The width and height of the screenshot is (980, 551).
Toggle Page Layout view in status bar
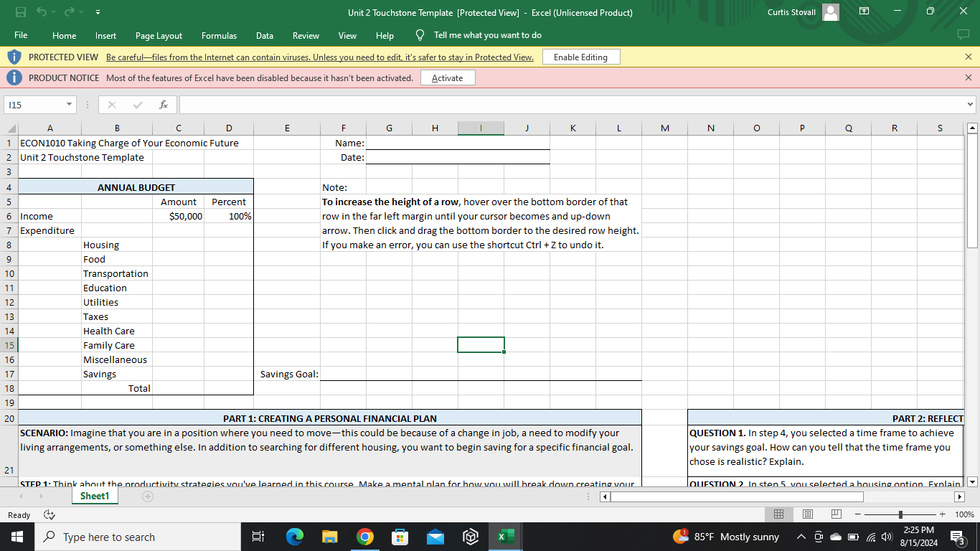pos(808,514)
